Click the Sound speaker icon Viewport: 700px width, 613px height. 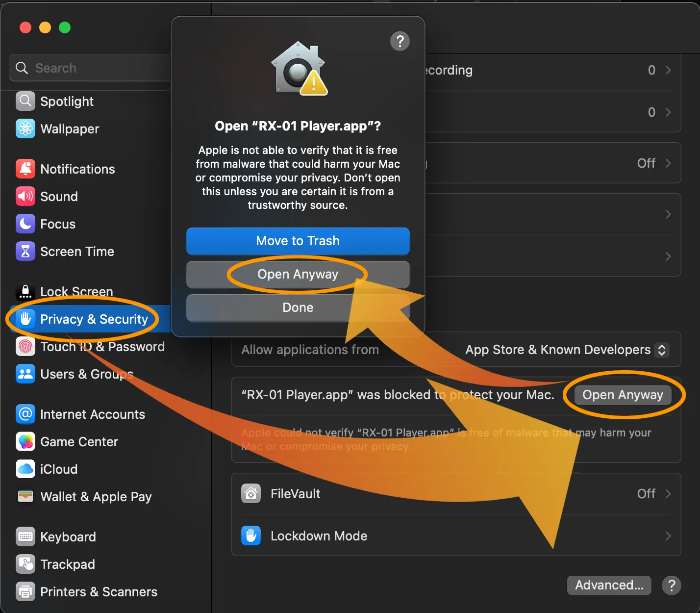[x=25, y=196]
